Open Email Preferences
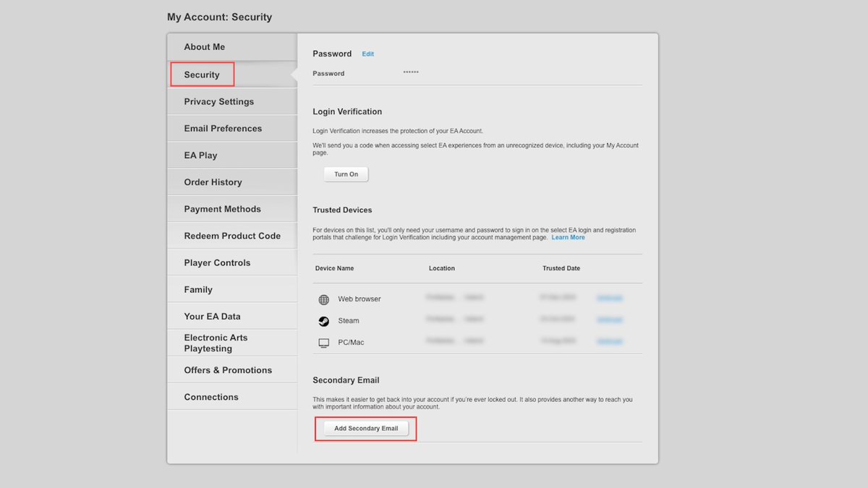This screenshot has height=488, width=868. tap(232, 128)
